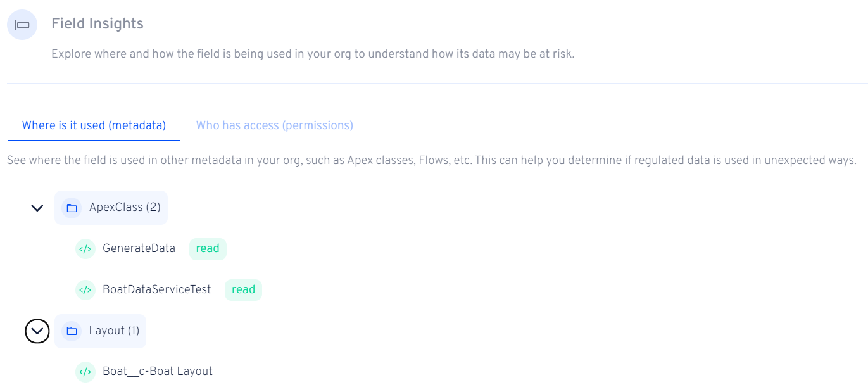868x392 pixels.
Task: Open the GenerateData Apex class entry
Action: click(139, 249)
